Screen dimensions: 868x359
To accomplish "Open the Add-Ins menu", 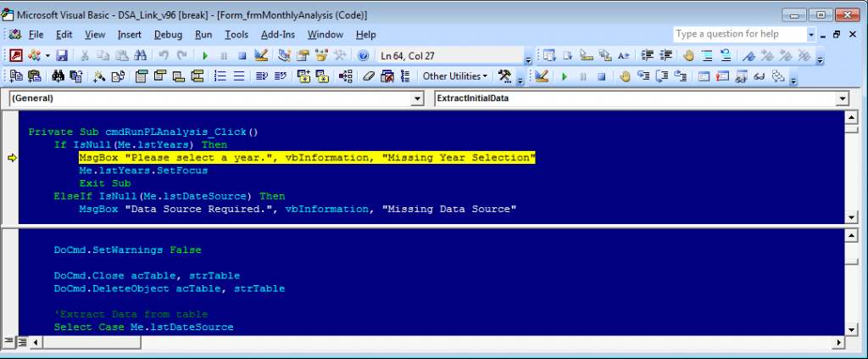I will click(278, 34).
